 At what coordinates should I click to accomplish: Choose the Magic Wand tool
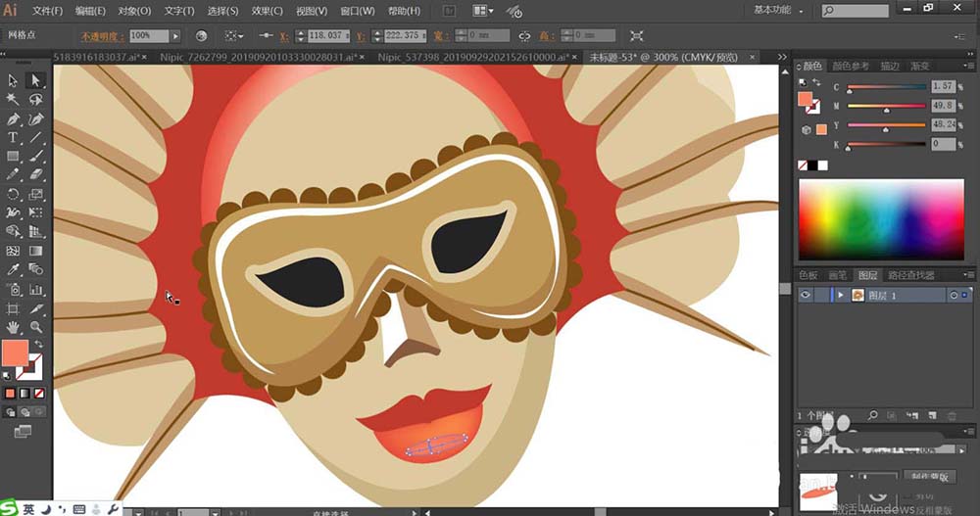pyautogui.click(x=13, y=100)
